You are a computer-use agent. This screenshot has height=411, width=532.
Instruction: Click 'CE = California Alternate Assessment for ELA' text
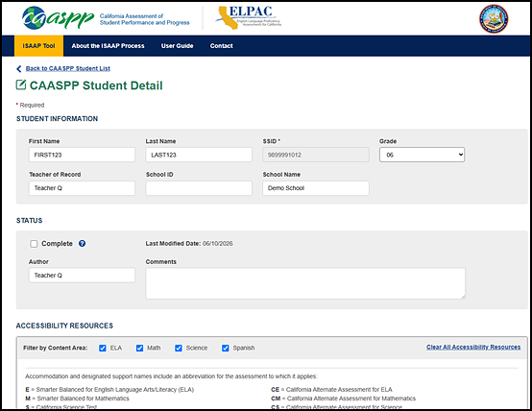pos(331,390)
